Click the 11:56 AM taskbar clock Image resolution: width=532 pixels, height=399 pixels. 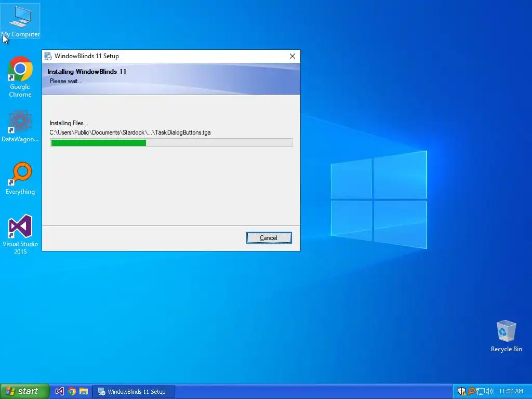click(511, 392)
